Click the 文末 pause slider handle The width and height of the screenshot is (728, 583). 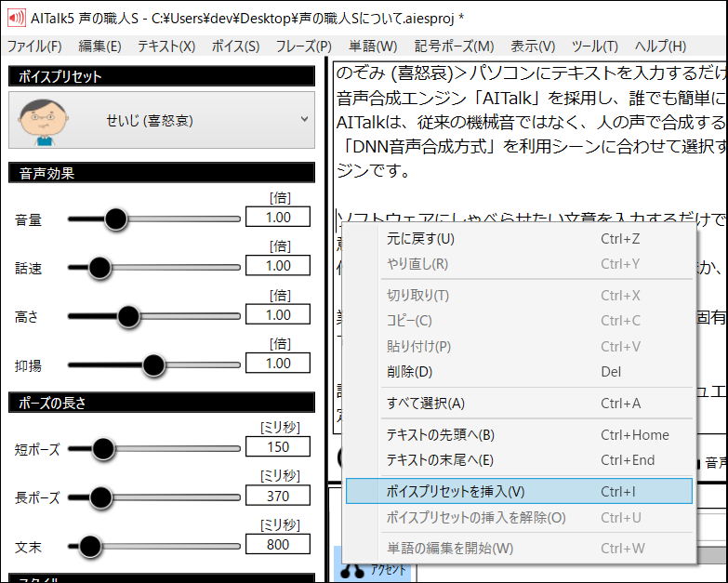[89, 547]
